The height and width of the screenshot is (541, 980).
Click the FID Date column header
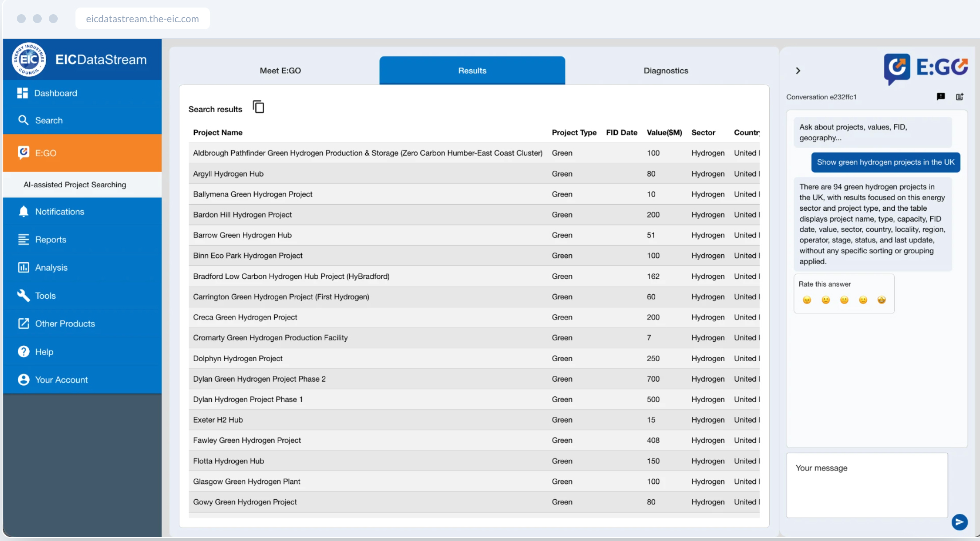click(621, 132)
